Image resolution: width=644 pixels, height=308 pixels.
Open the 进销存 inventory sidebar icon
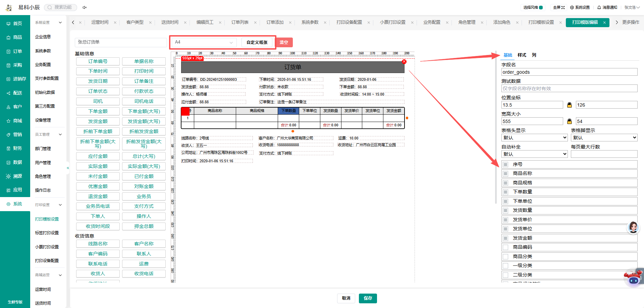pyautogui.click(x=8, y=79)
